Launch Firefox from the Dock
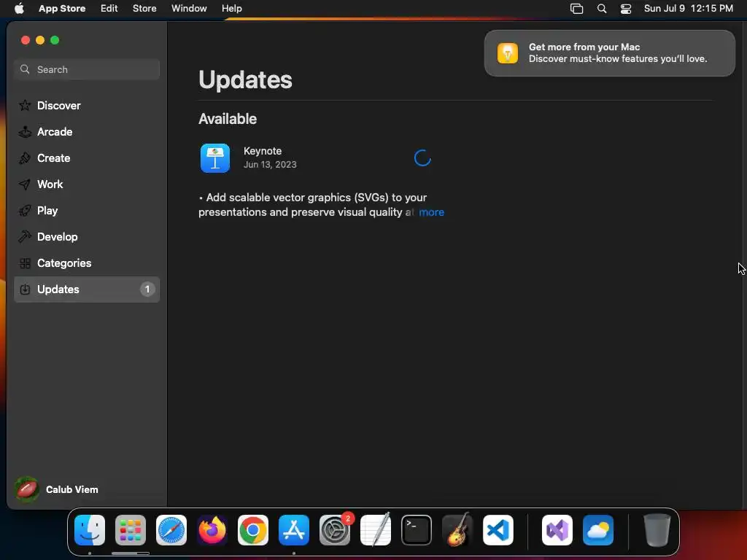 (x=212, y=530)
